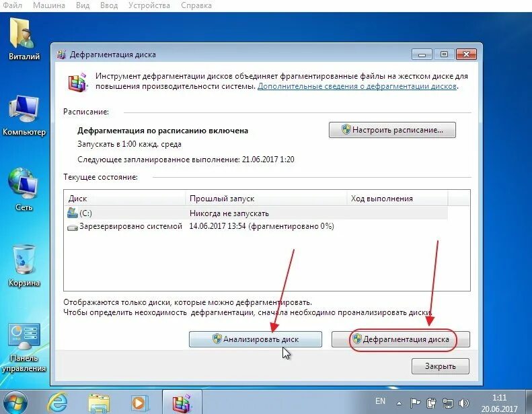The height and width of the screenshot is (414, 532).
Task: Select the Сеть desktop icon
Action: tap(24, 189)
